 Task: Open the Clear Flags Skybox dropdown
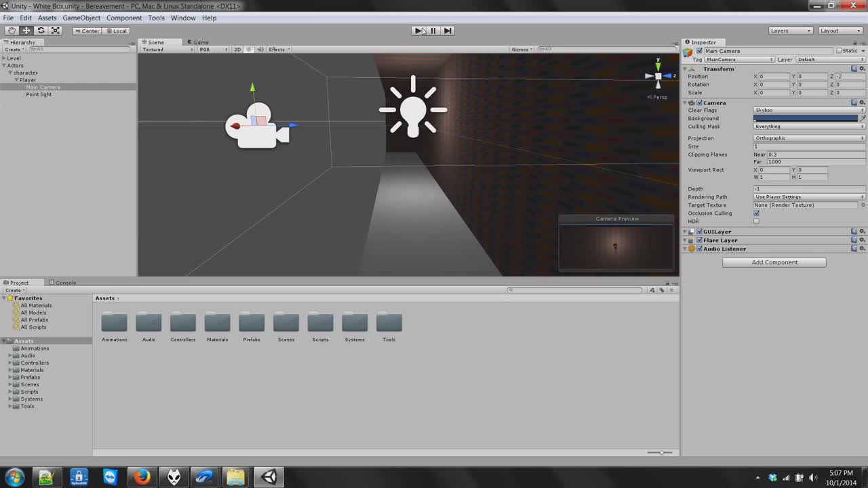[x=809, y=110]
